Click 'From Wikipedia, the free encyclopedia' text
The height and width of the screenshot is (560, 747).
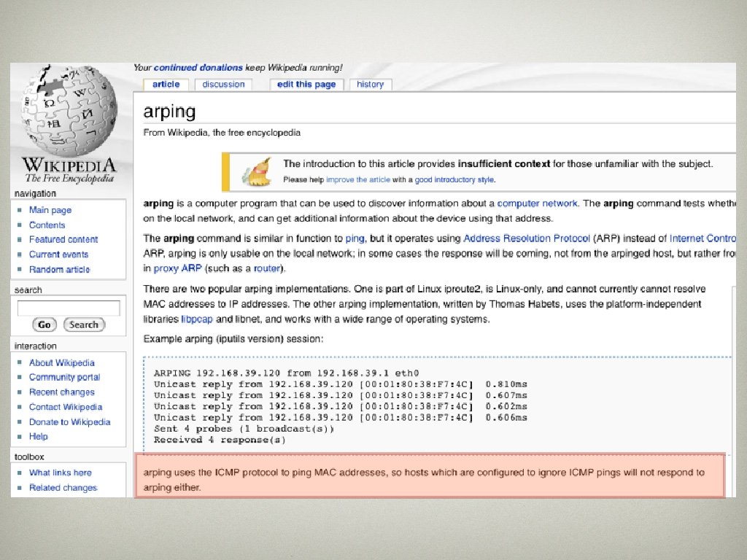[222, 133]
